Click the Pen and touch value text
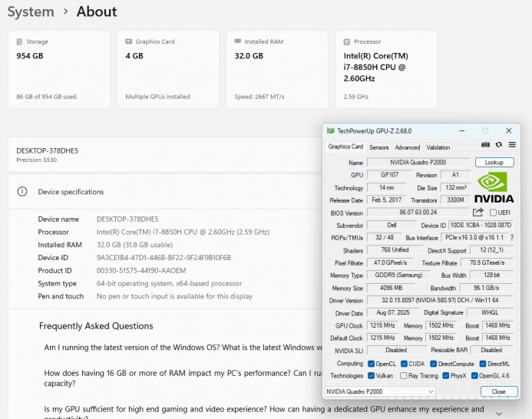532x419 pixels. 174,296
